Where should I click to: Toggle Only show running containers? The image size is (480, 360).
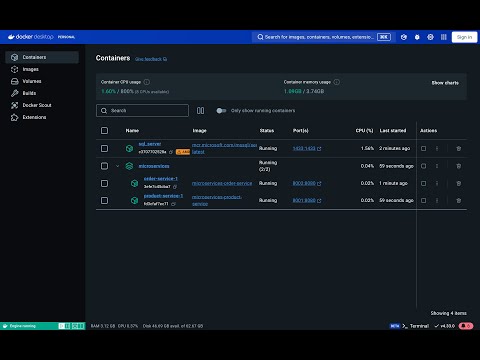tap(221, 111)
